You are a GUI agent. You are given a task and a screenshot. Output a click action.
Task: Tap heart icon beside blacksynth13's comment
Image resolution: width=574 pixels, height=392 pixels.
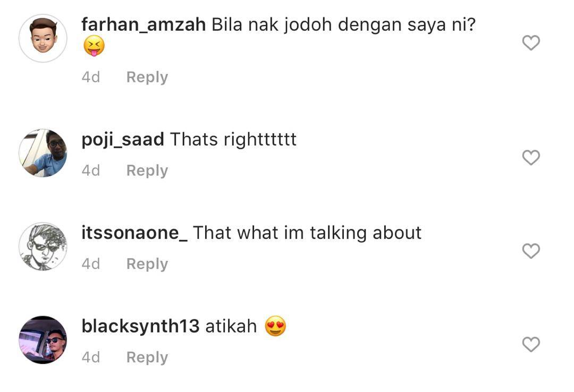tap(531, 344)
